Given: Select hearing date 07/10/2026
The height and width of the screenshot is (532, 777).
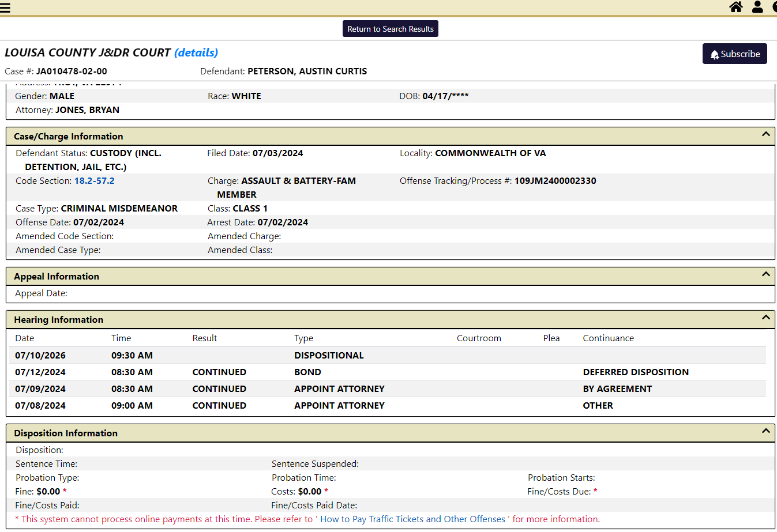Looking at the screenshot, I should coord(40,356).
